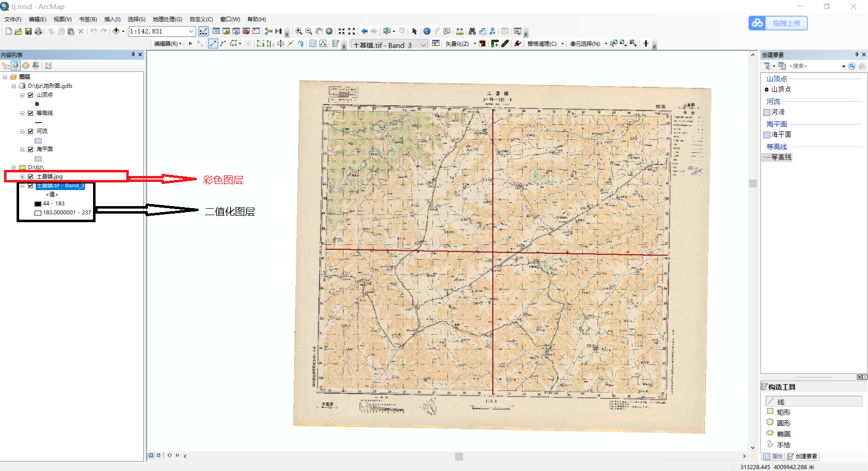This screenshot has height=471, width=868.
Task: Open the 帮助(H) menu
Action: click(256, 19)
